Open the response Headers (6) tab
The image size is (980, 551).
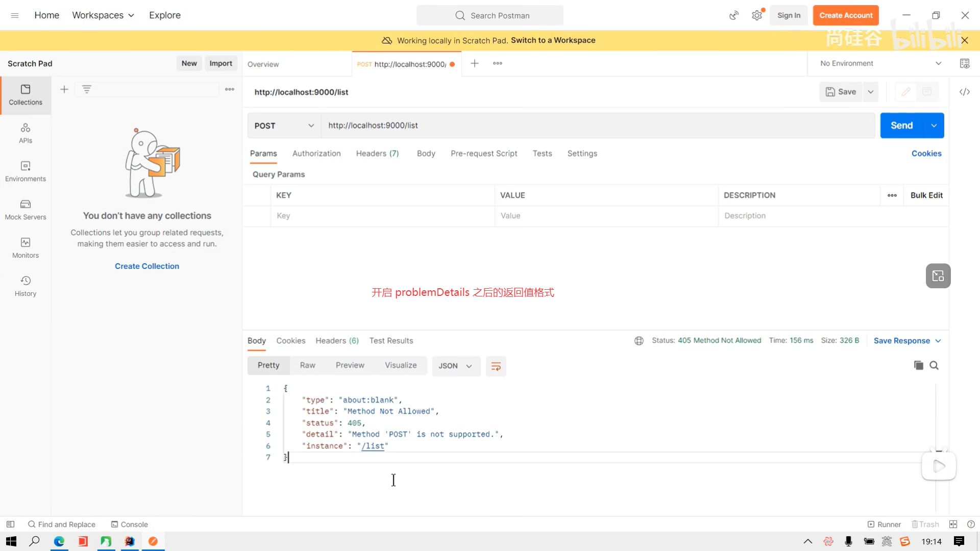point(337,341)
